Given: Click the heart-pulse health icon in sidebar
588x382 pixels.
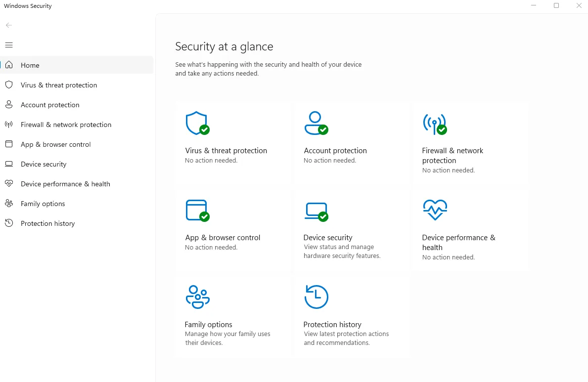Looking at the screenshot, I should pyautogui.click(x=9, y=183).
